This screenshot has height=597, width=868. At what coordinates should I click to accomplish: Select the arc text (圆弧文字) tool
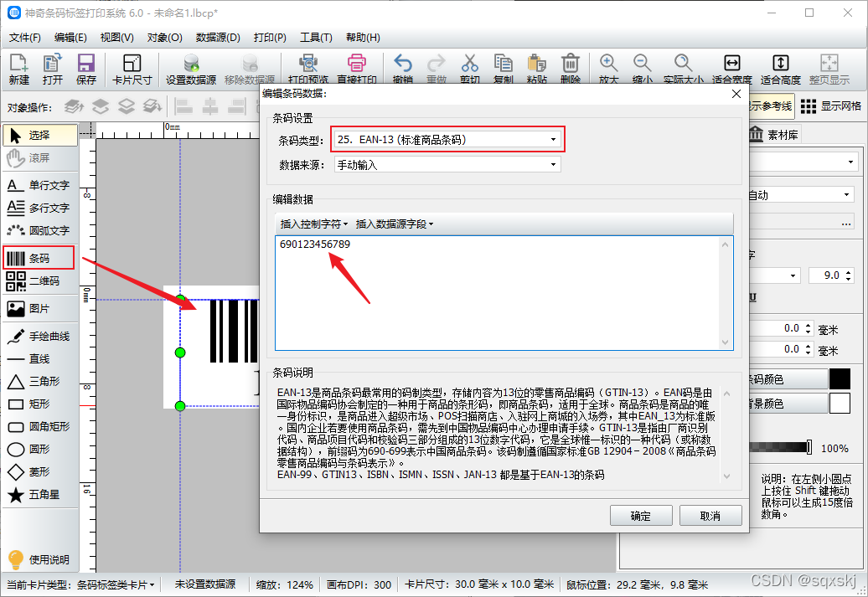pyautogui.click(x=40, y=231)
